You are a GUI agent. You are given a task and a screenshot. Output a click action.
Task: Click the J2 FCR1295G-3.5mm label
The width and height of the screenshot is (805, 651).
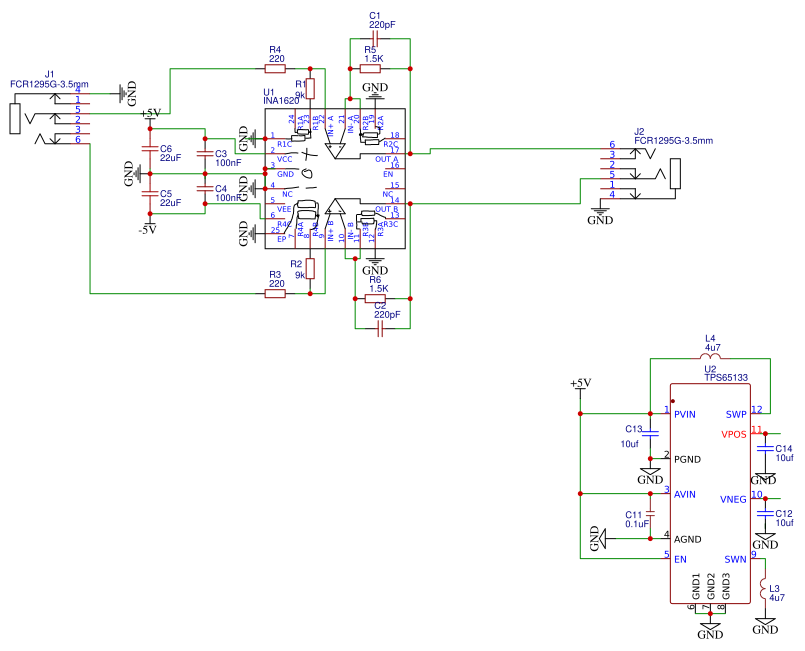(674, 141)
